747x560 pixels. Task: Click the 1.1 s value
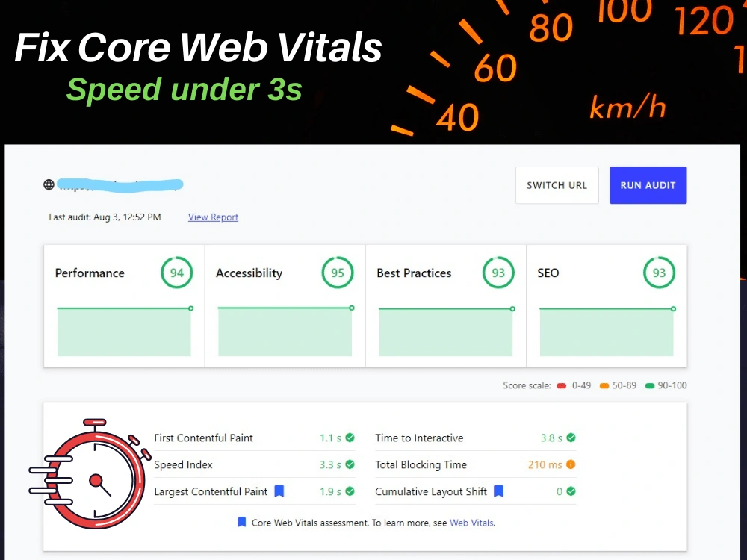330,438
